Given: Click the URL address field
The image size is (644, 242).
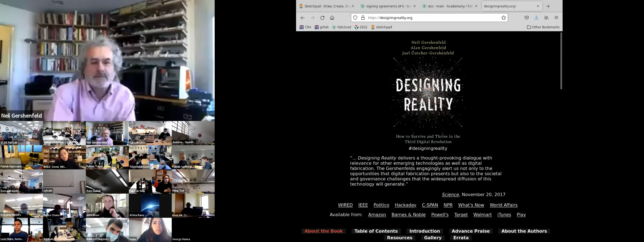Looking at the screenshot, I should point(432,18).
